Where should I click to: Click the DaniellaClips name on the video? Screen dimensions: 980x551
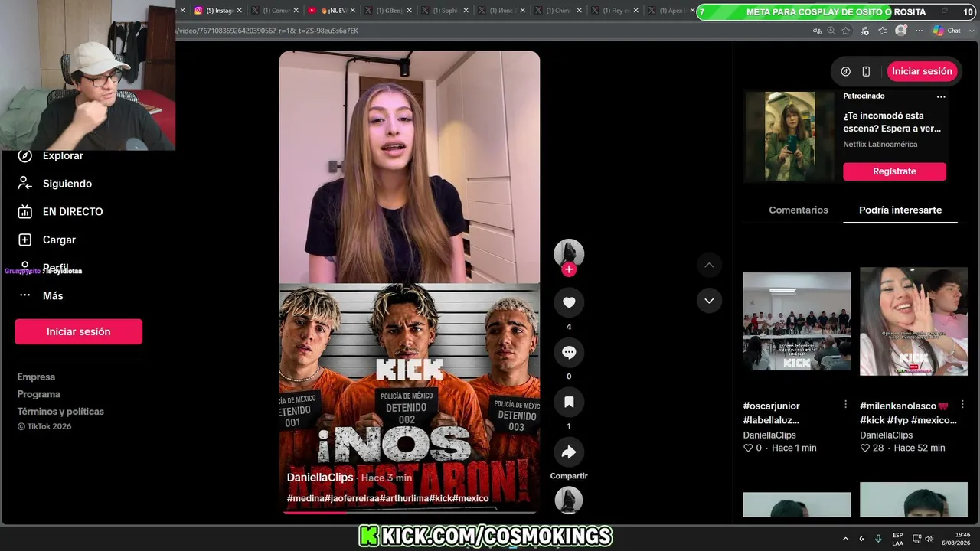[320, 477]
